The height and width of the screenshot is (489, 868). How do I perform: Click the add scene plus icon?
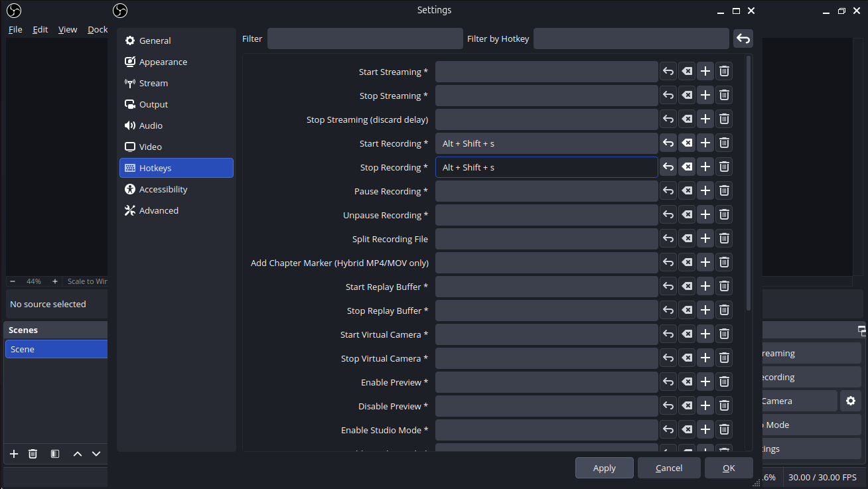coord(14,454)
